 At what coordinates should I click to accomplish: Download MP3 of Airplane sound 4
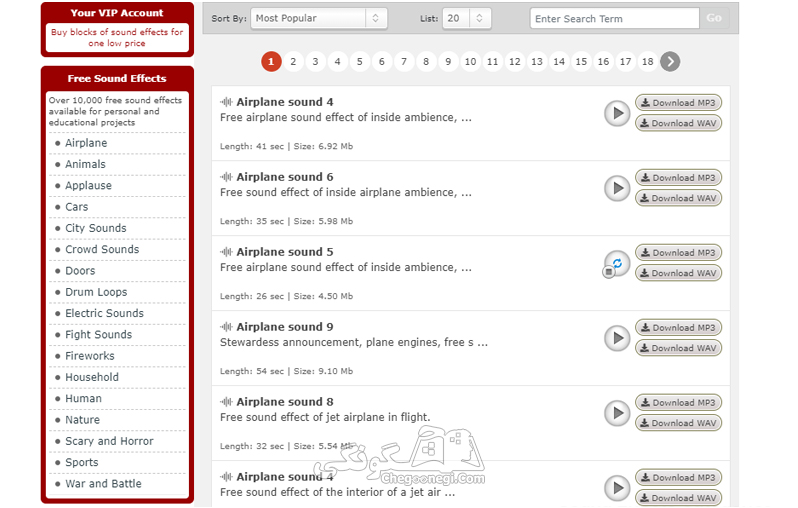tap(678, 103)
